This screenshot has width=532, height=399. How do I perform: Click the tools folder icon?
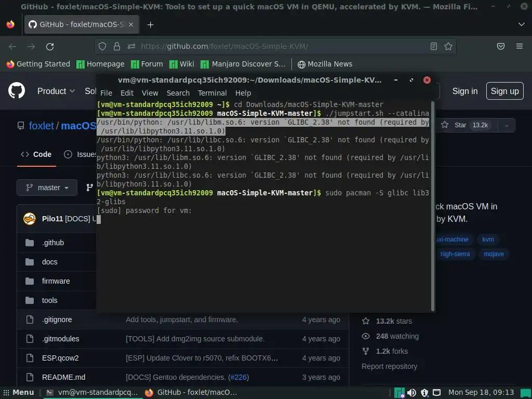[x=30, y=300]
